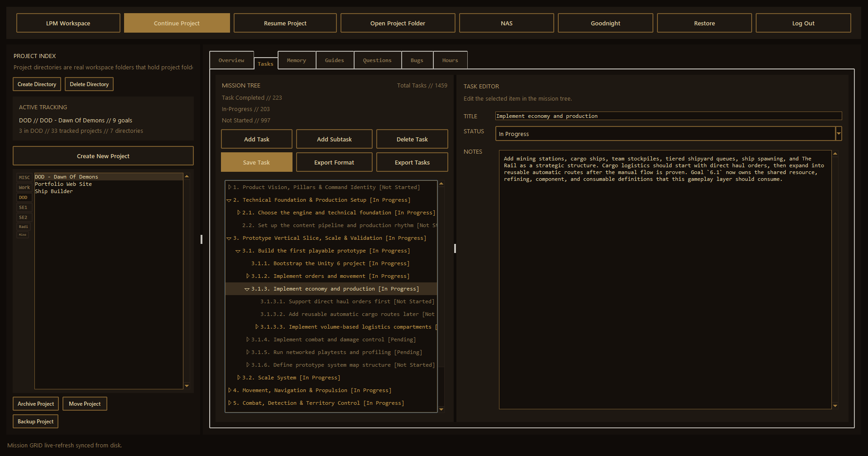868x456 pixels.
Task: Expand task 3.2 Scale System triangle
Action: 239,378
